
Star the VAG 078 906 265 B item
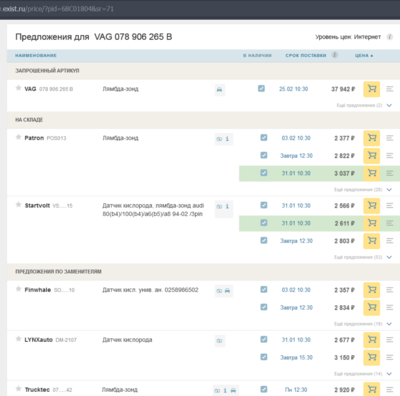tap(18, 88)
